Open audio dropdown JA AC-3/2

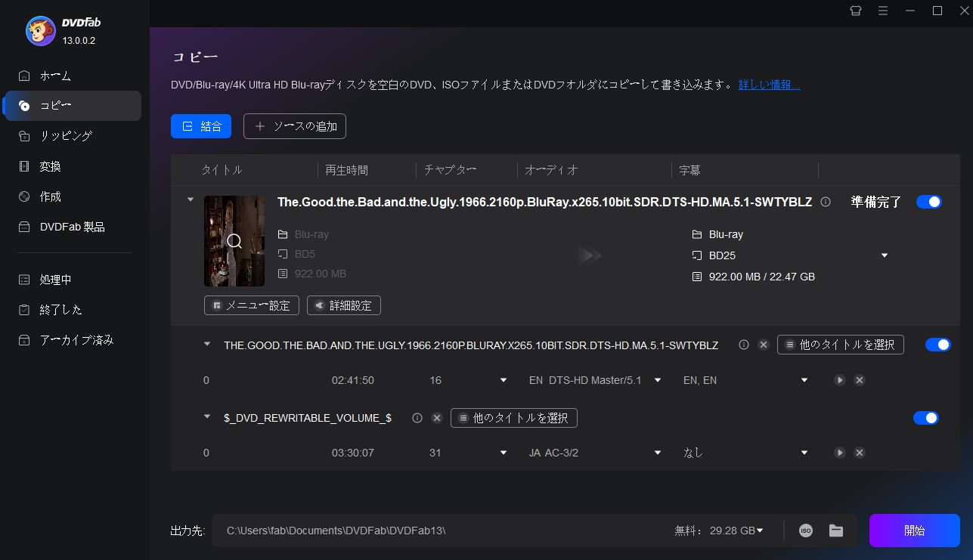658,453
